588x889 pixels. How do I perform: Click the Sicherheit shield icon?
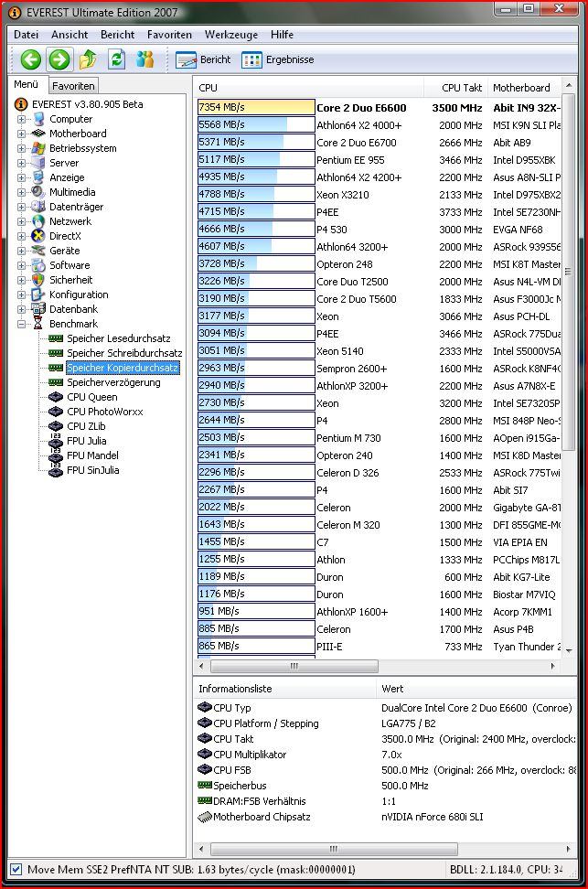click(38, 280)
